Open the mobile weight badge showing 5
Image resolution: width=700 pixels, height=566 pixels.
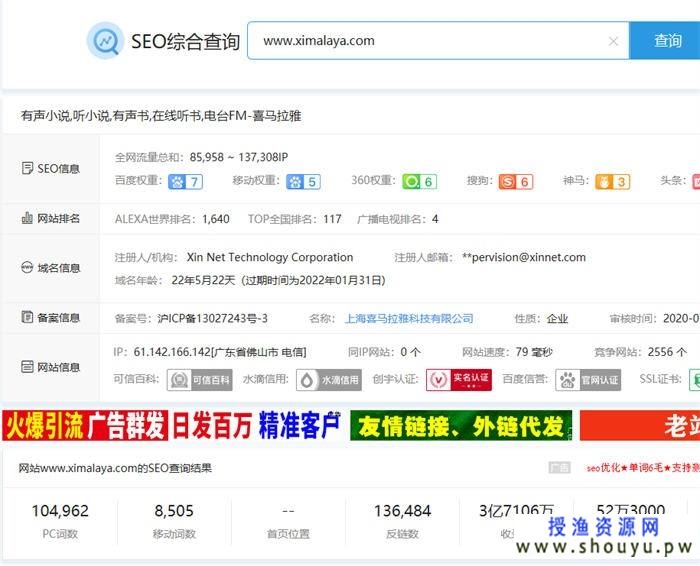[x=303, y=181]
